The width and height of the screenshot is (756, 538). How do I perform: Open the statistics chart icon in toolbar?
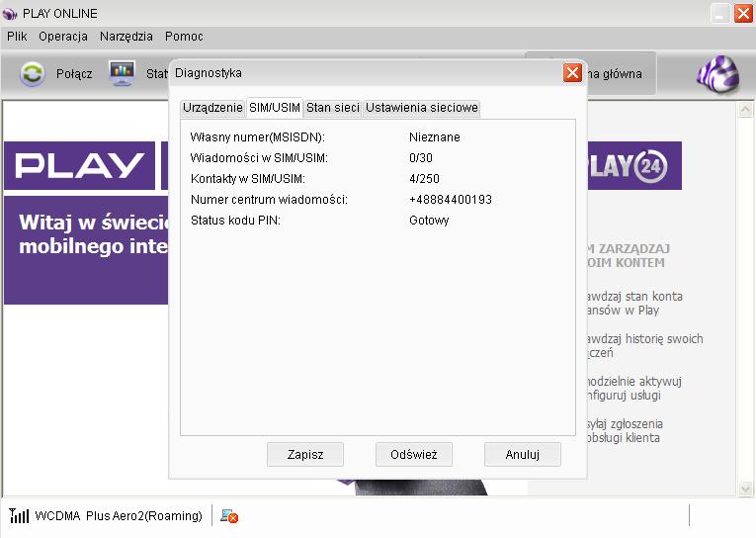click(x=122, y=73)
